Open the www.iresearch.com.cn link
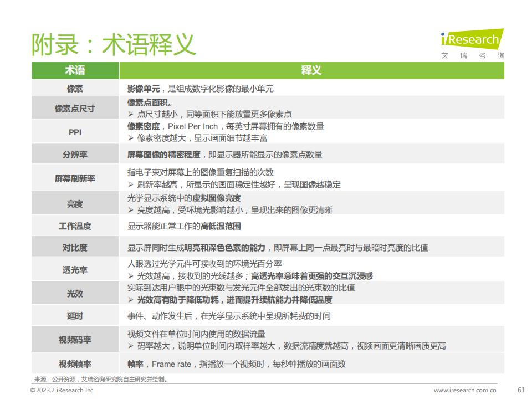This screenshot has width=532, height=399. 465,390
